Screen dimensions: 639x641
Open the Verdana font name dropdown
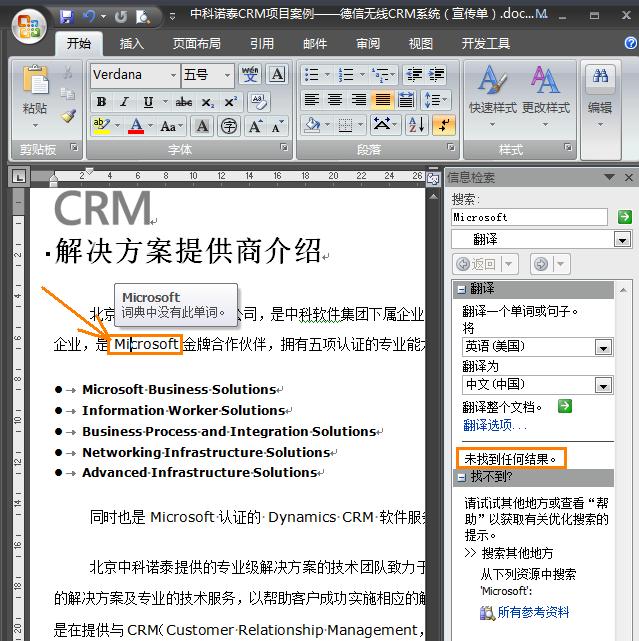coord(173,75)
